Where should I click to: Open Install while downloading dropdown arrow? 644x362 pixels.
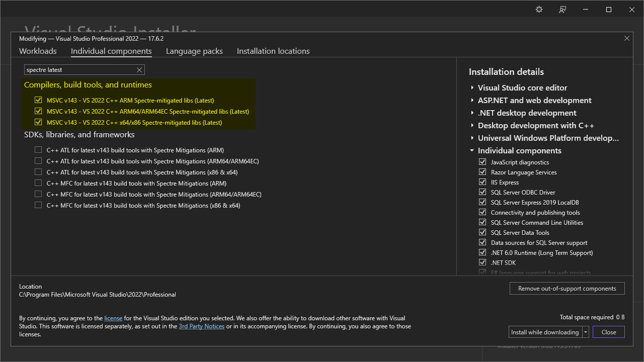coord(586,332)
